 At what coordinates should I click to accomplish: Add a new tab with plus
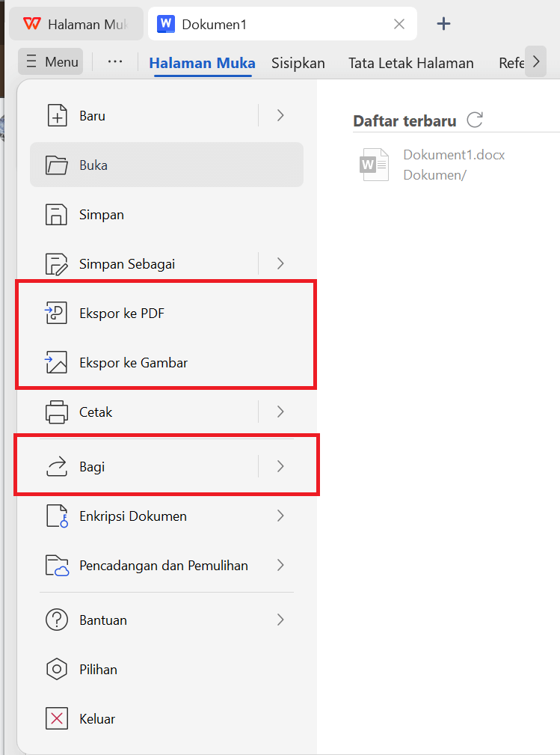coord(443,24)
